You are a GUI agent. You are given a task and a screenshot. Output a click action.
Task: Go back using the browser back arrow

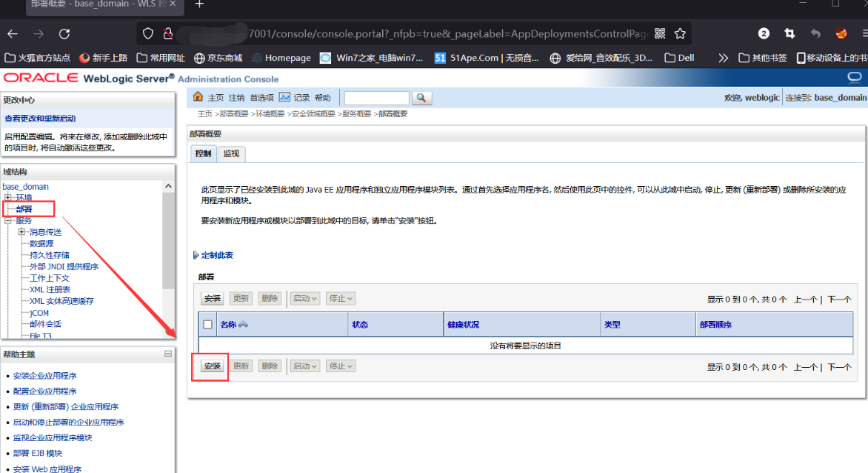point(13,34)
